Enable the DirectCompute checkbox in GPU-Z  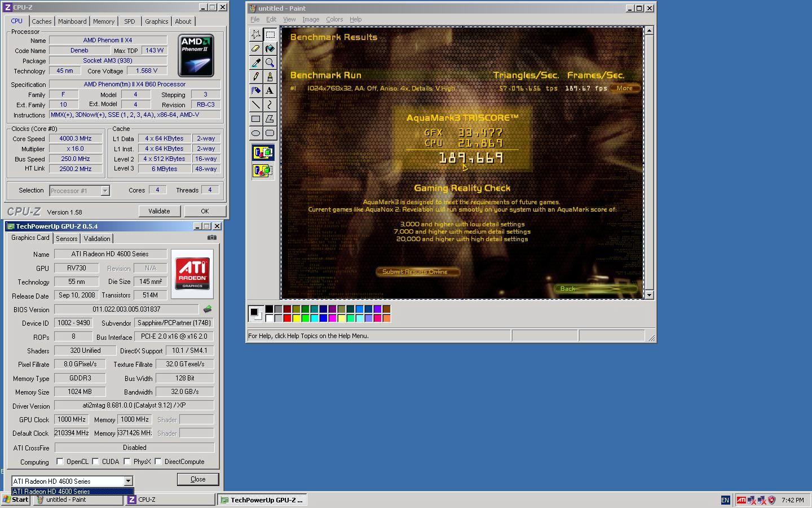[158, 462]
